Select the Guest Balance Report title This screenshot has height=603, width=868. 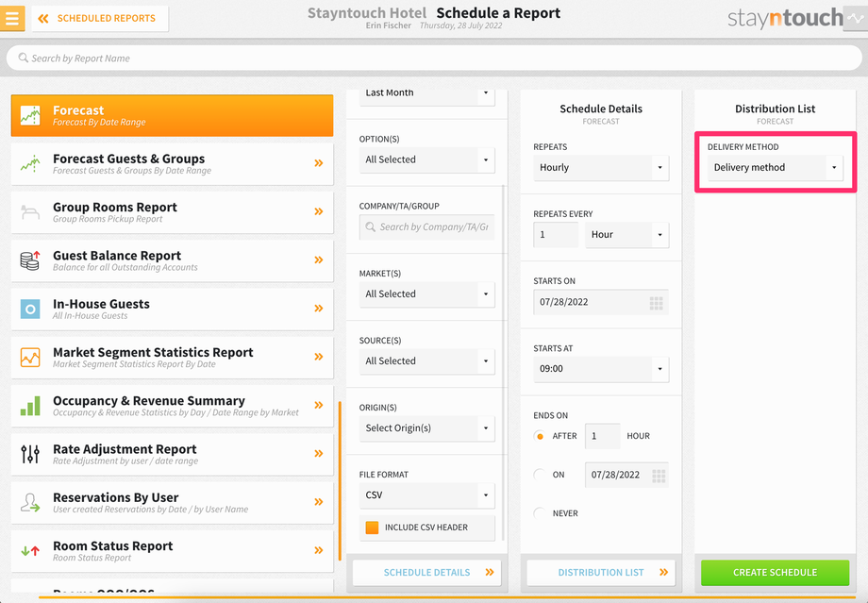117,256
